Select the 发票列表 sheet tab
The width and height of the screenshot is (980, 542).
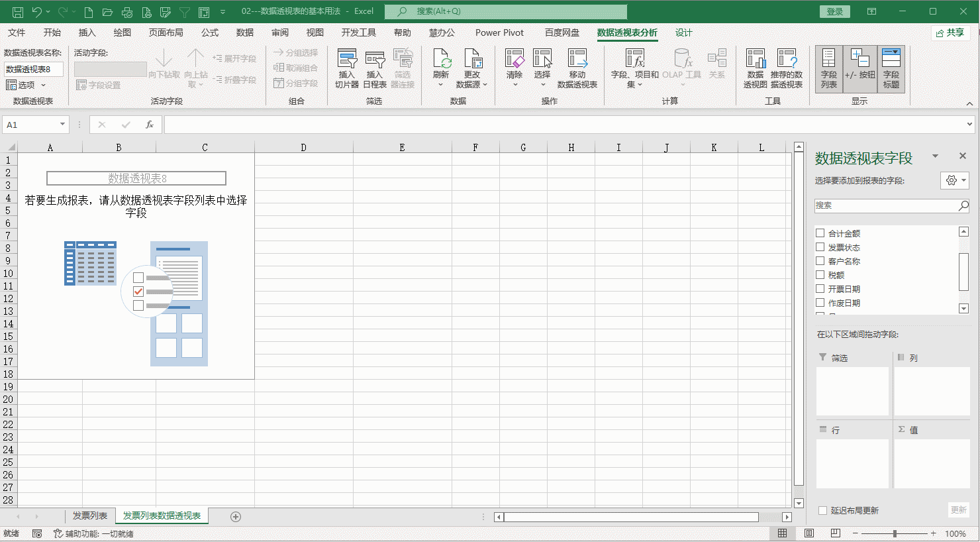pos(90,516)
